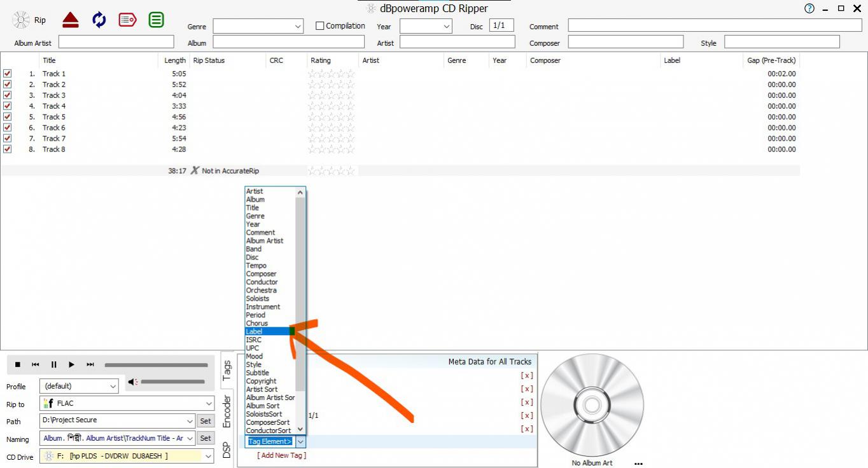Click the Set button beside Path
The width and height of the screenshot is (868, 468).
point(205,420)
